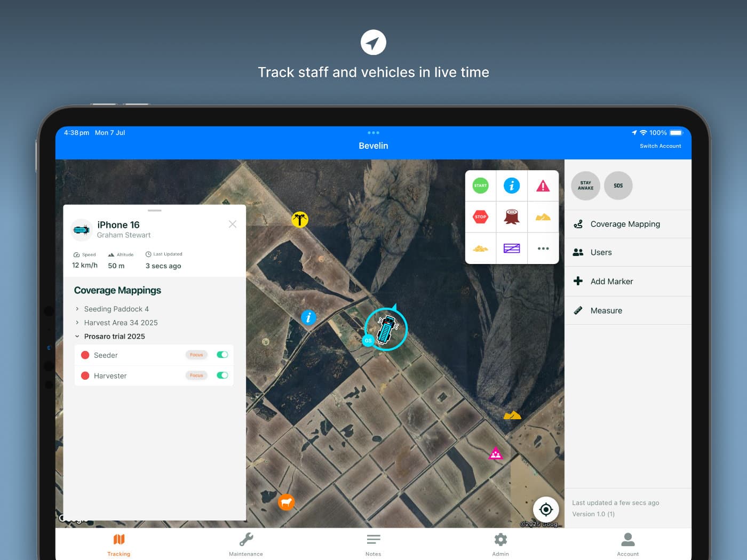Click the yellow power pole map marker

[300, 219]
